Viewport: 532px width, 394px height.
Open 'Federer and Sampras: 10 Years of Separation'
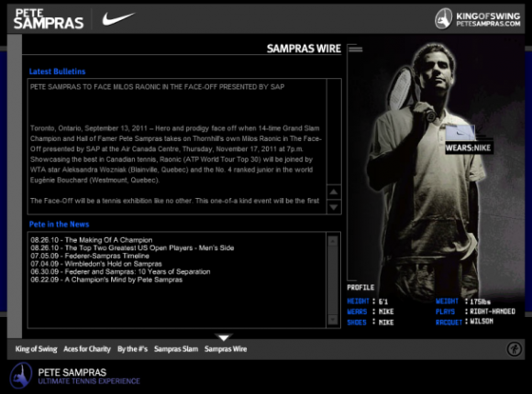[x=120, y=271]
